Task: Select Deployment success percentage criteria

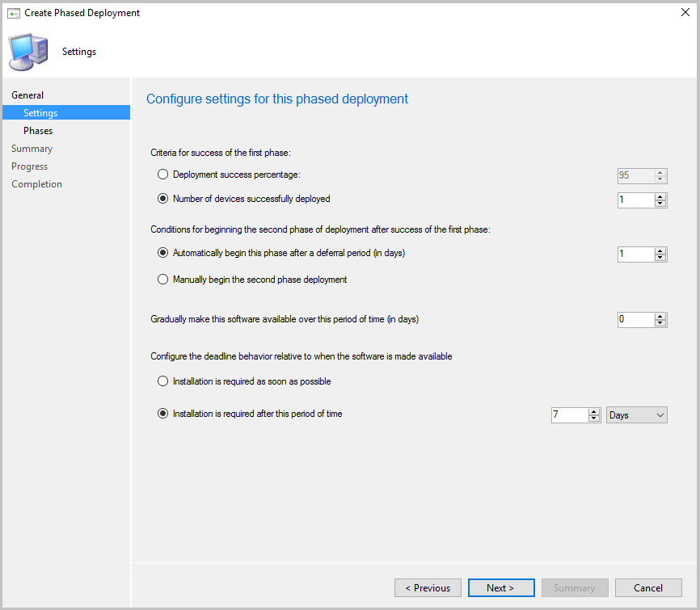Action: click(162, 174)
